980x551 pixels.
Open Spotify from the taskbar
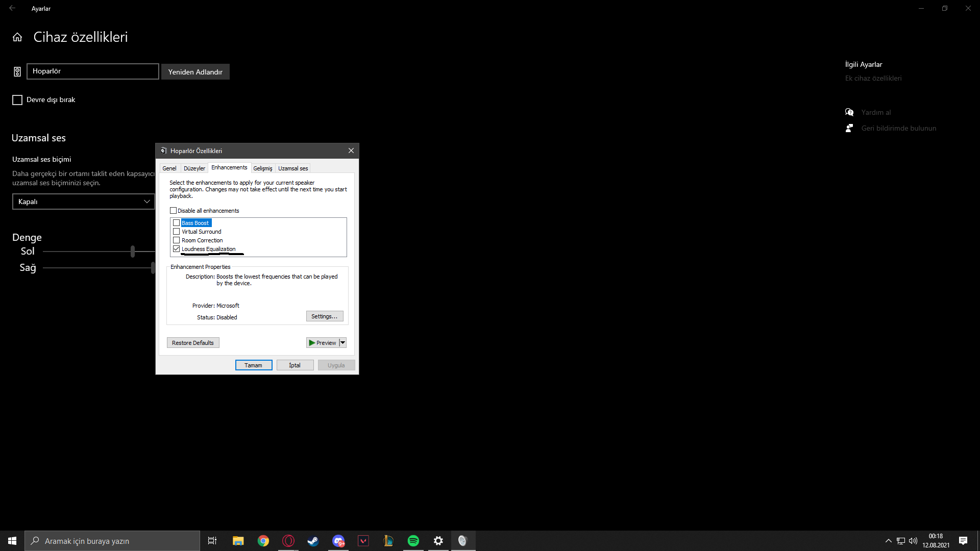tap(413, 541)
